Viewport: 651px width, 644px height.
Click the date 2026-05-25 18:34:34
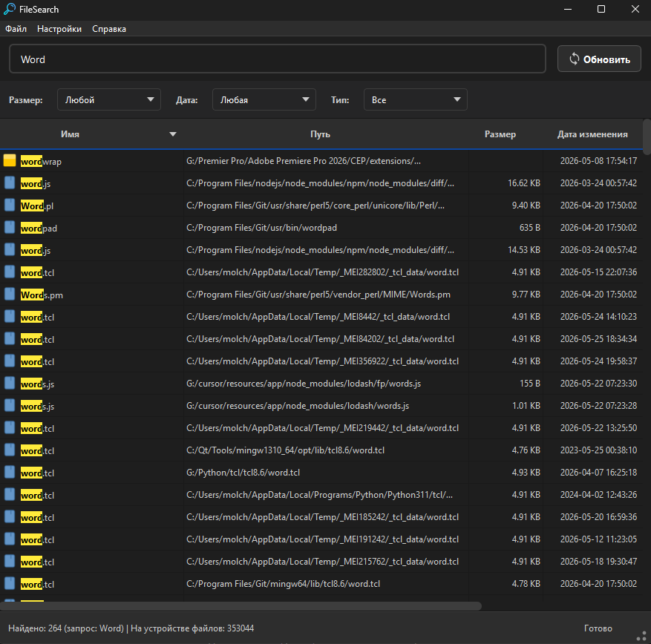(598, 338)
